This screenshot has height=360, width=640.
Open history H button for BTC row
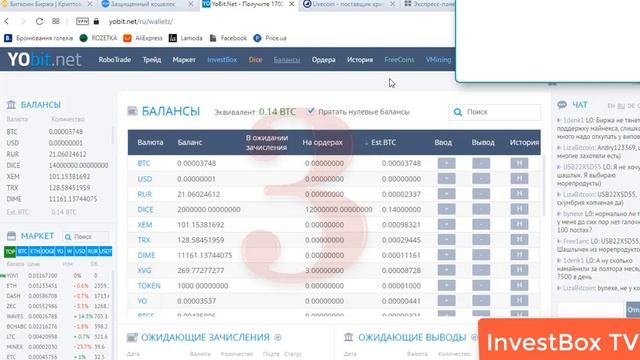(x=519, y=163)
